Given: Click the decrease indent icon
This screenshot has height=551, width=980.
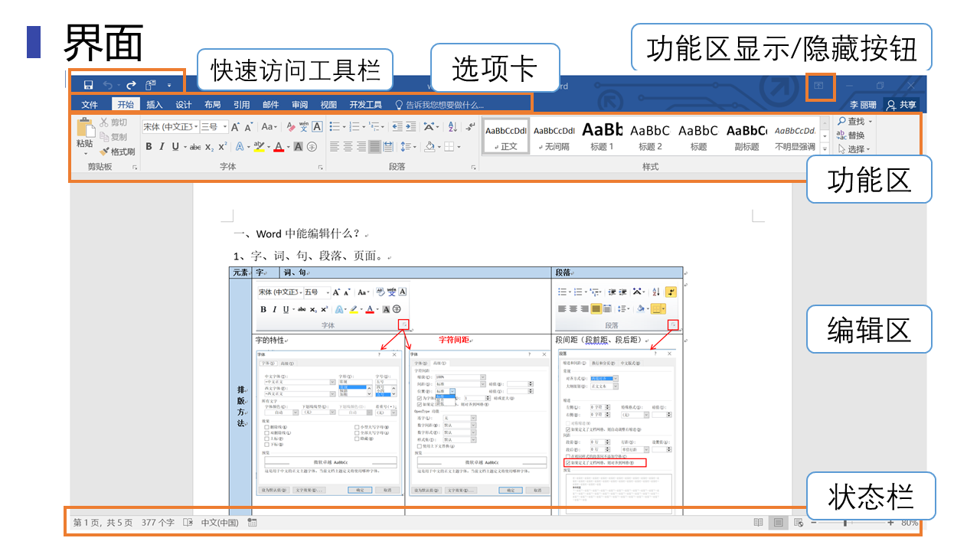Looking at the screenshot, I should coord(397,127).
